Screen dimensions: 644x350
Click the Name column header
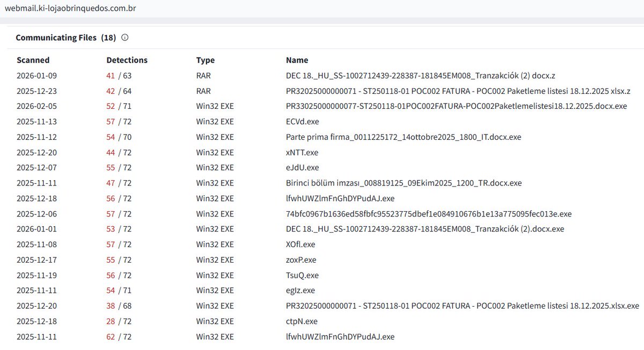tap(297, 60)
